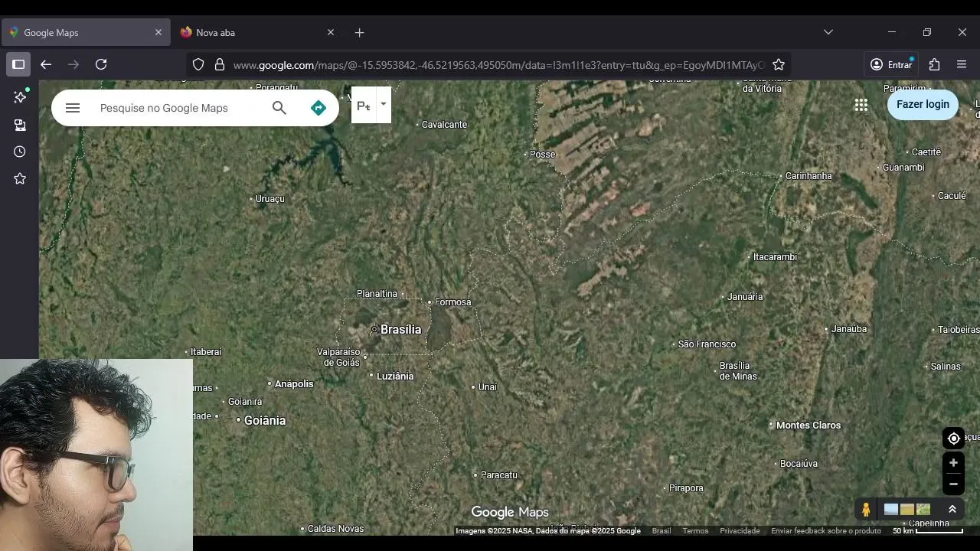
Task: Open synced tabs in the sidebar
Action: coord(20,125)
